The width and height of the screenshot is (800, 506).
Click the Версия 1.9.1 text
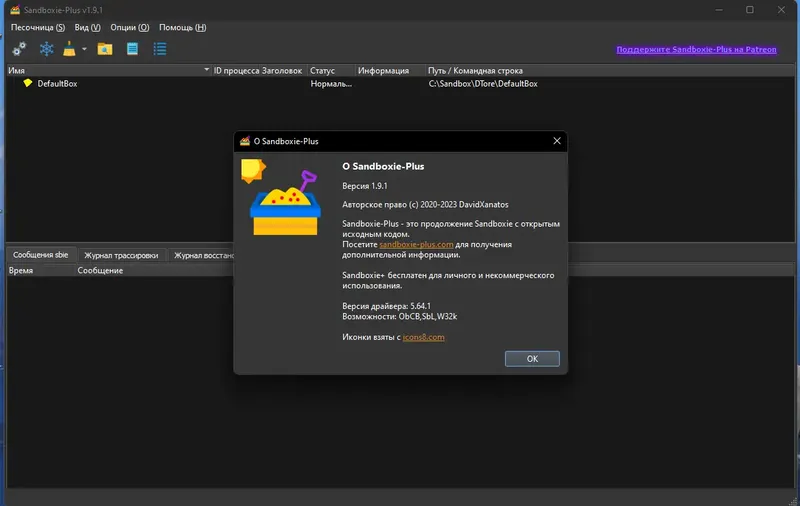pyautogui.click(x=365, y=186)
